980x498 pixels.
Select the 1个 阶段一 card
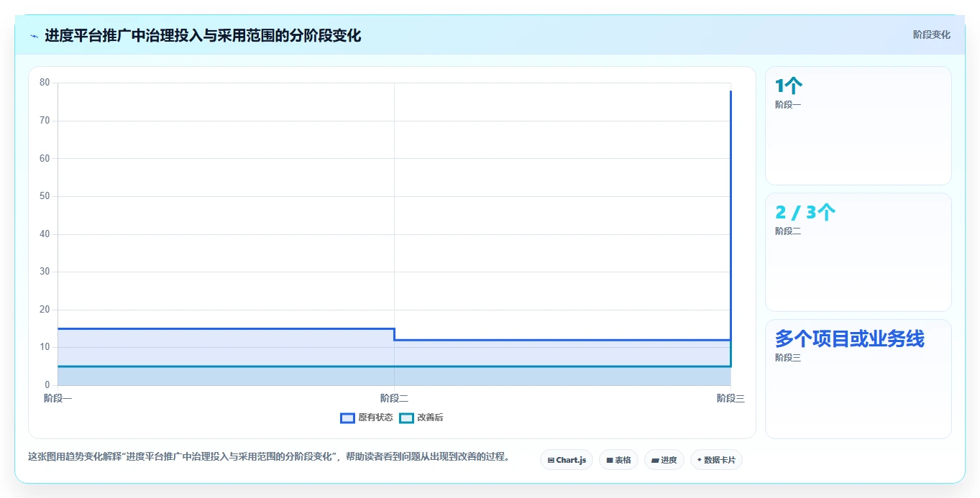click(x=858, y=126)
